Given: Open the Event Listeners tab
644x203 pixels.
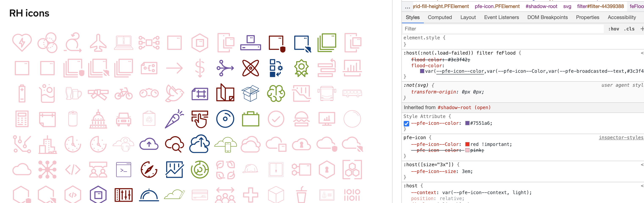Looking at the screenshot, I should click(x=501, y=17).
